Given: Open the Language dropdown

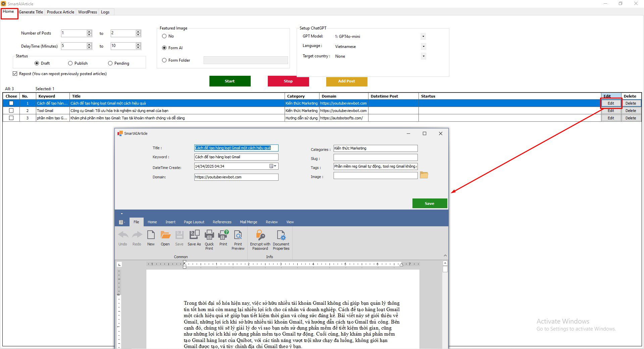Looking at the screenshot, I should point(423,46).
